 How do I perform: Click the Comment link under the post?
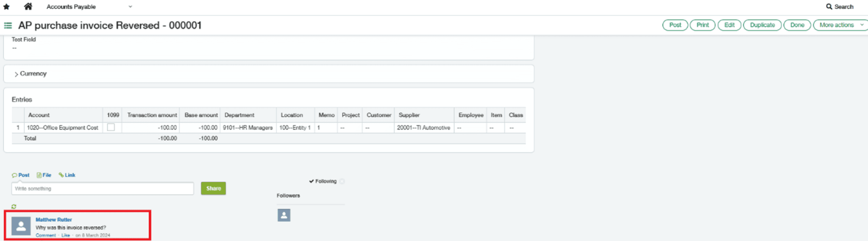46,235
